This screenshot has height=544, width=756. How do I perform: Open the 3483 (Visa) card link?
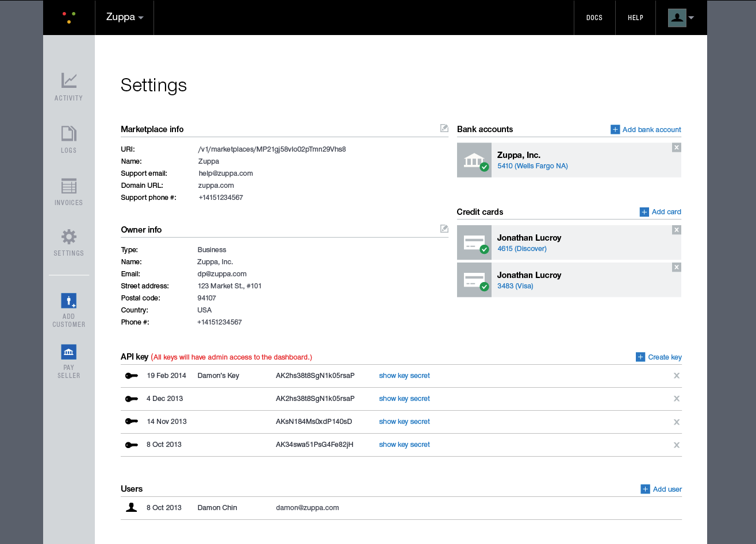click(x=515, y=286)
